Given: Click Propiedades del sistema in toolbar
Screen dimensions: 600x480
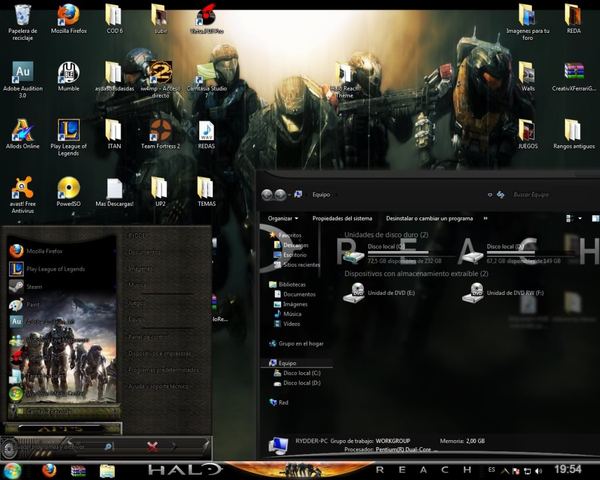Looking at the screenshot, I should tap(342, 219).
